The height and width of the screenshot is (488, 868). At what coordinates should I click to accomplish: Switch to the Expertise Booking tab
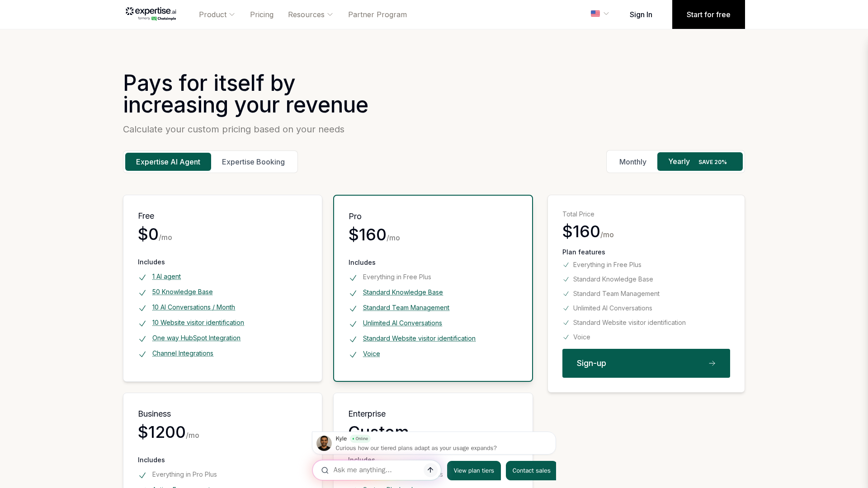tap(253, 162)
